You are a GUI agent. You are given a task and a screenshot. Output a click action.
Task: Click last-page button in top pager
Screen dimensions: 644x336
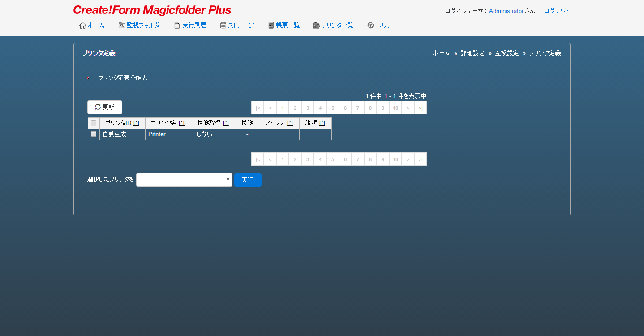click(421, 108)
